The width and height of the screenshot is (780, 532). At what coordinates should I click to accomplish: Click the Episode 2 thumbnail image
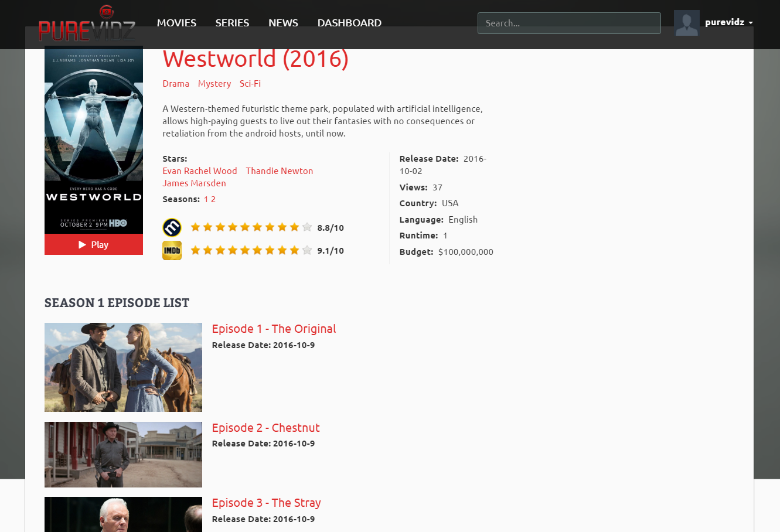coord(123,455)
